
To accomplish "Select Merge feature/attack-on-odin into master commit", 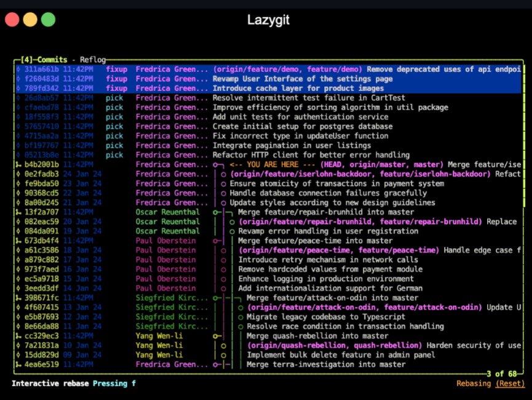I will (x=268, y=297).
